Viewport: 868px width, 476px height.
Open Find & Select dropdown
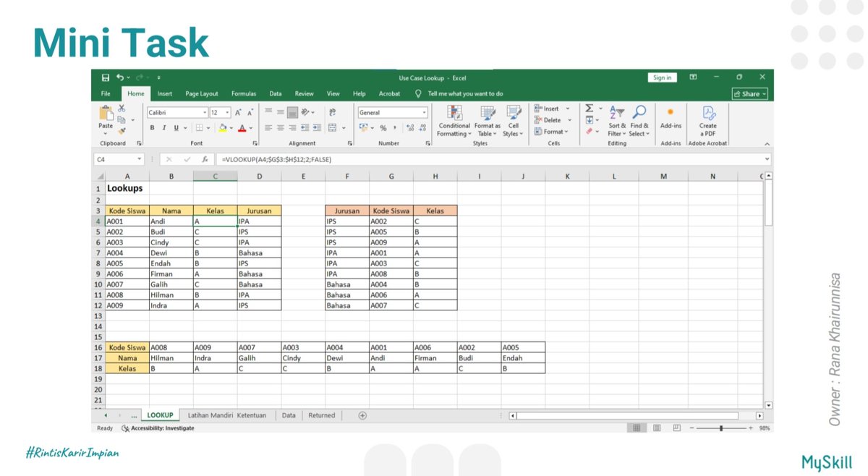[639, 121]
